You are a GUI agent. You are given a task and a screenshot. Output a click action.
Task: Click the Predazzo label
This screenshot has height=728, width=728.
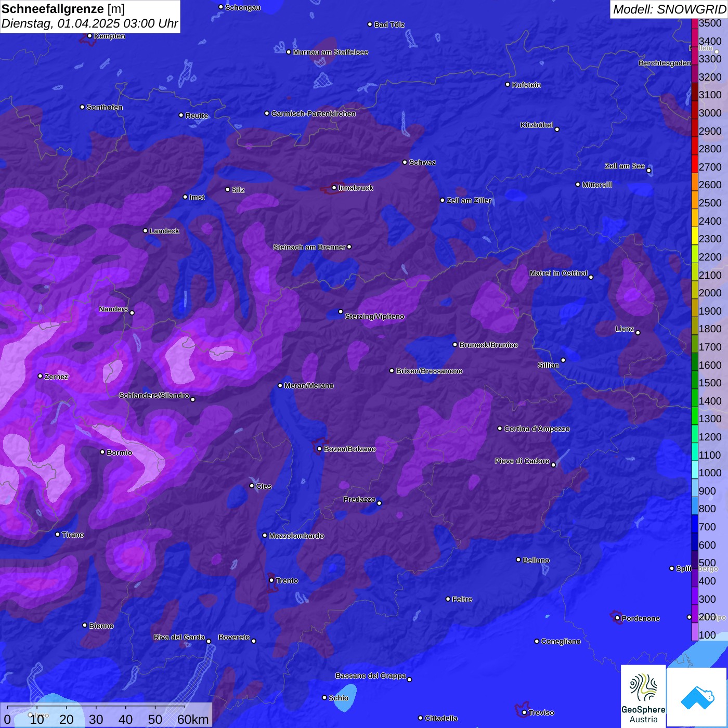pos(359,499)
